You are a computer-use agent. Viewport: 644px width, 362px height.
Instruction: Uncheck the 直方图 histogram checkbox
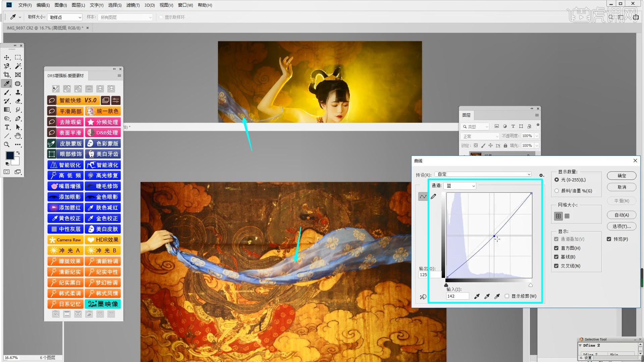pos(556,248)
